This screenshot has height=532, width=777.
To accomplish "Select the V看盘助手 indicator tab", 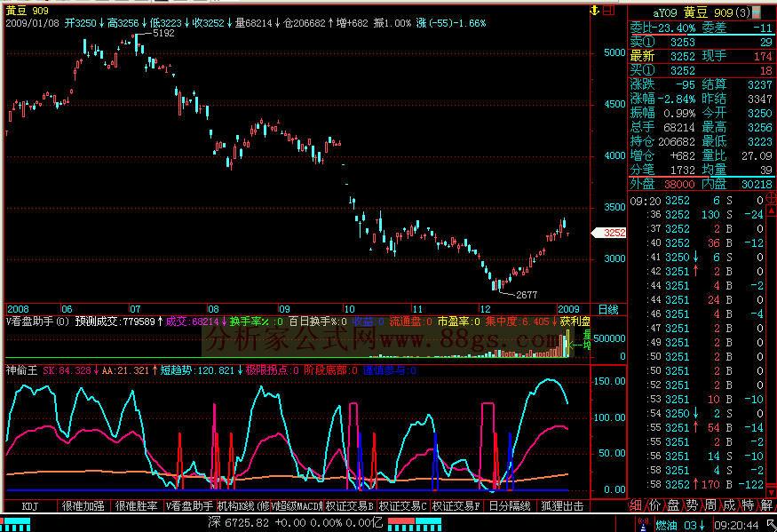I will (x=189, y=506).
